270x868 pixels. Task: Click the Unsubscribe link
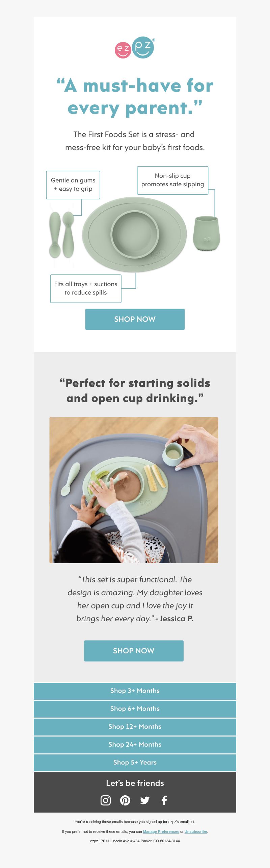196,831
